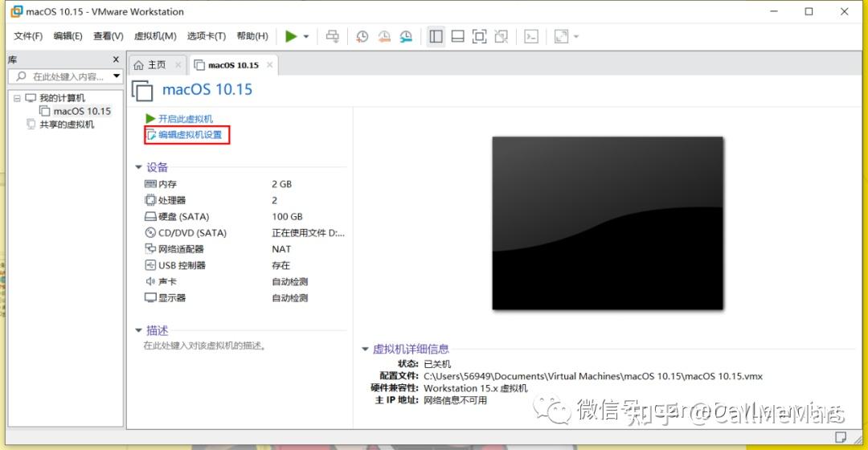Click the black VM screen thumbnail
This screenshot has width=868, height=450.
tap(608, 223)
